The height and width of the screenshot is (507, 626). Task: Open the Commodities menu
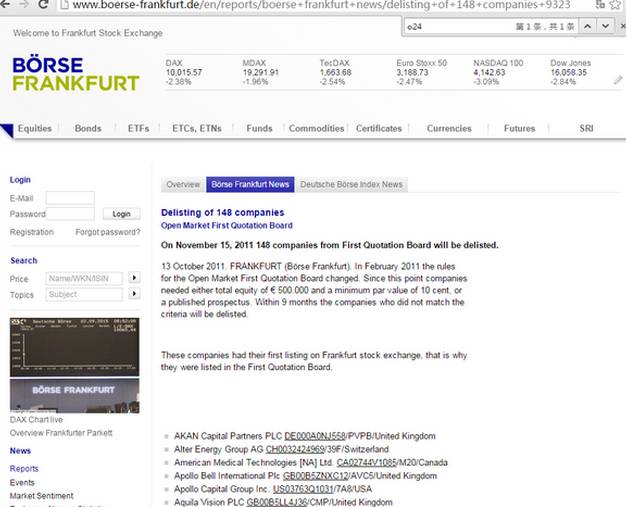click(x=316, y=129)
